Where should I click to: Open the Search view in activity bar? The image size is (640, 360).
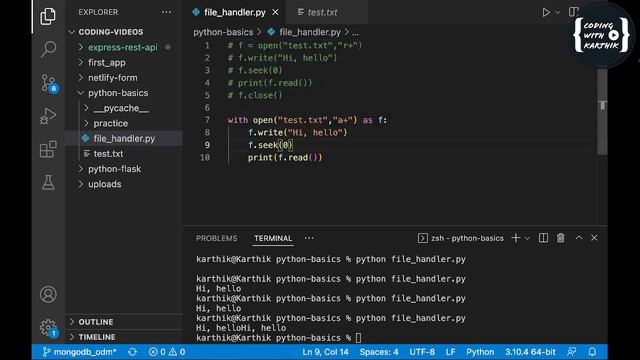[48, 49]
